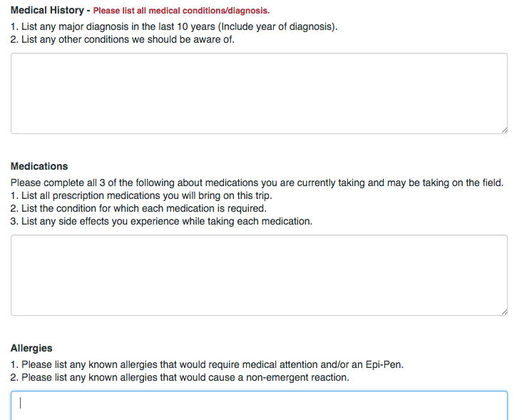Click the word "Epi-Pen" in Allergies instructions

(x=386, y=364)
